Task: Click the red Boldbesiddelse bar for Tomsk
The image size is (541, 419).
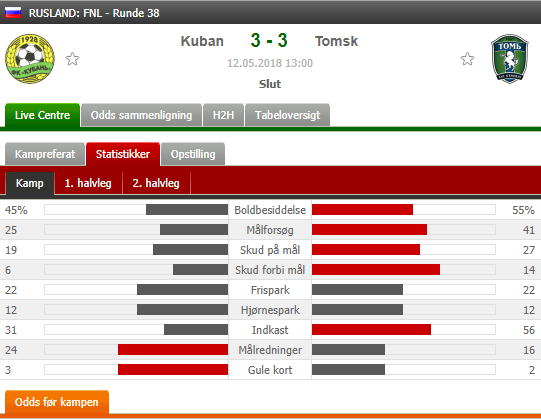Action: pyautogui.click(x=362, y=210)
